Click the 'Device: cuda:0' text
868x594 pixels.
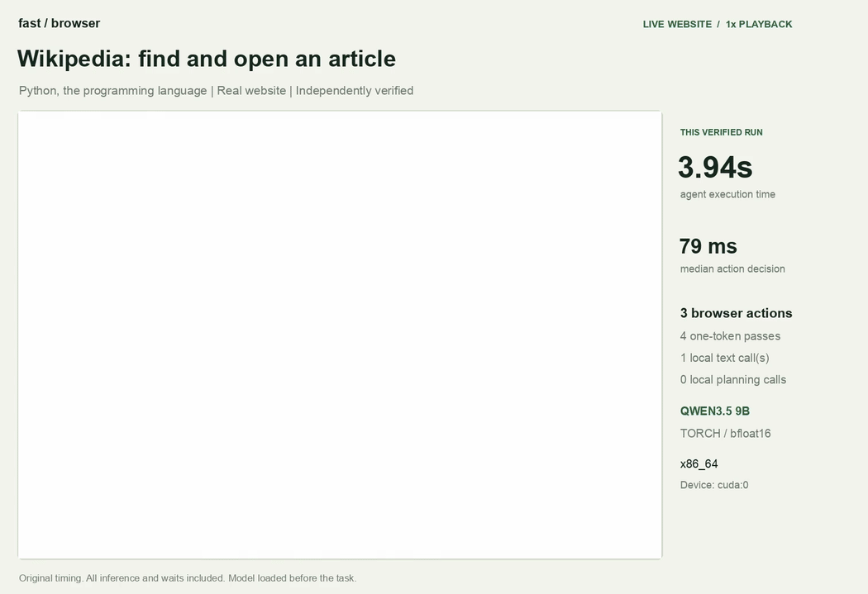[x=714, y=485]
